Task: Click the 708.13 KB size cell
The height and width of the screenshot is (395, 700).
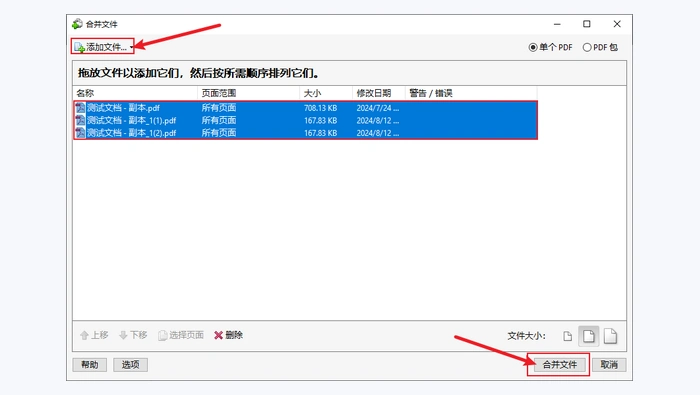Action: 321,108
